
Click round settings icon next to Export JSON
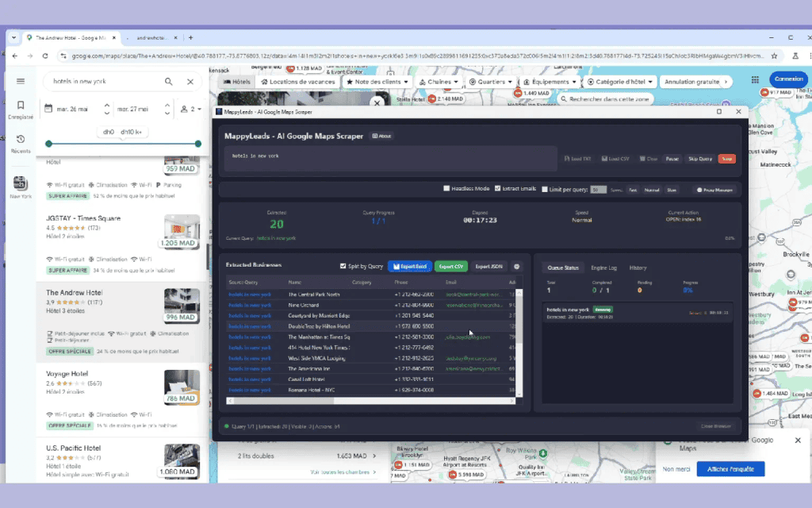[516, 267]
